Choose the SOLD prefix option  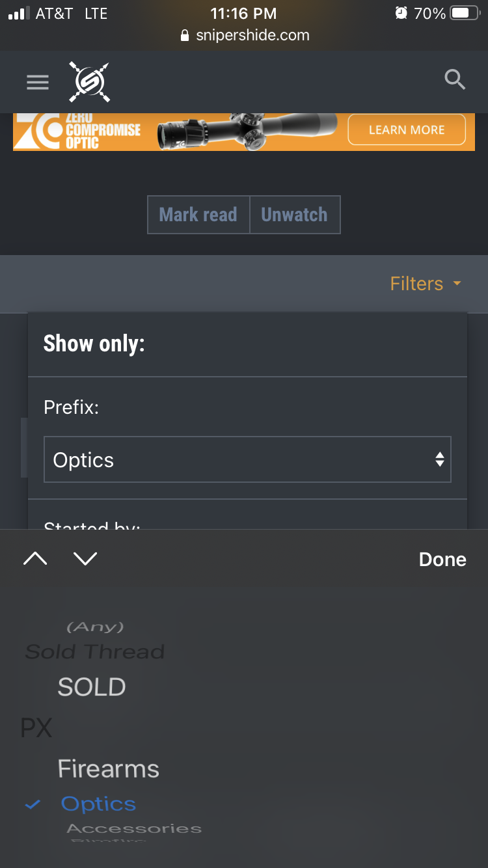point(92,687)
